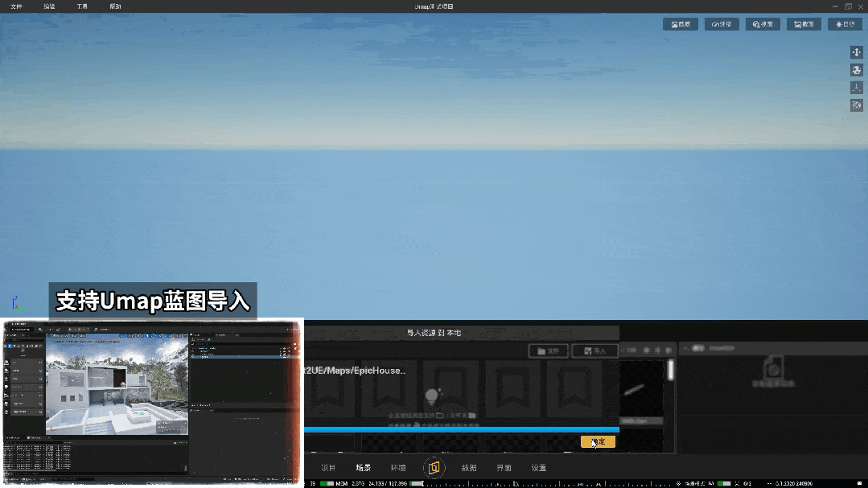
Task: Switch to the 场景 tab
Action: 364,468
